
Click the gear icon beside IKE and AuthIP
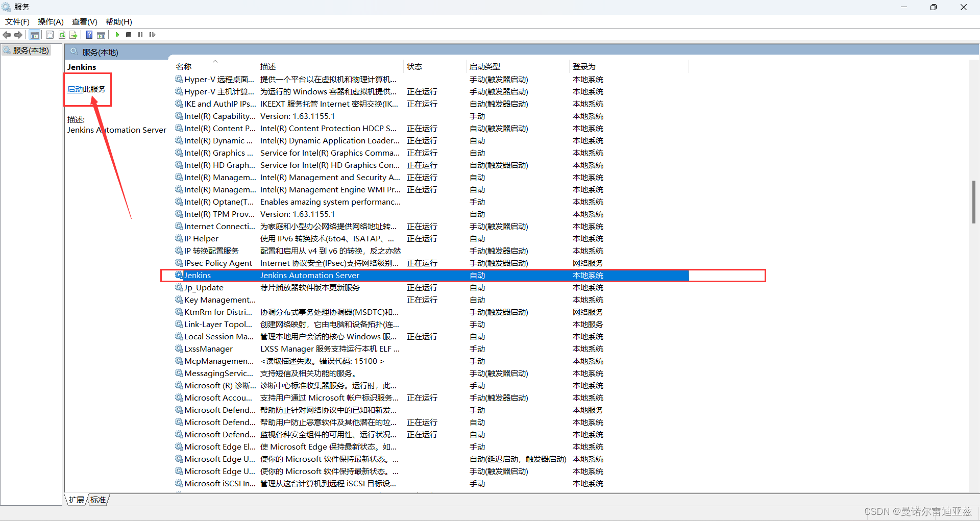(x=179, y=104)
